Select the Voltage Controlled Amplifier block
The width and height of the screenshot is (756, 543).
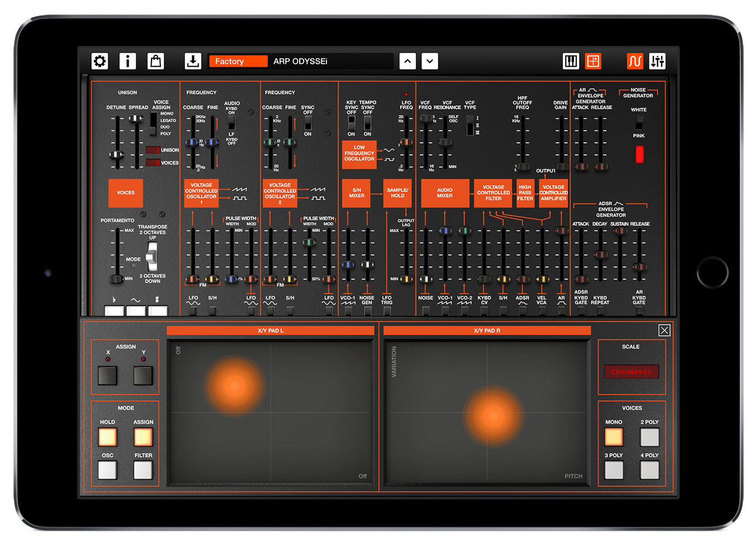pos(553,193)
